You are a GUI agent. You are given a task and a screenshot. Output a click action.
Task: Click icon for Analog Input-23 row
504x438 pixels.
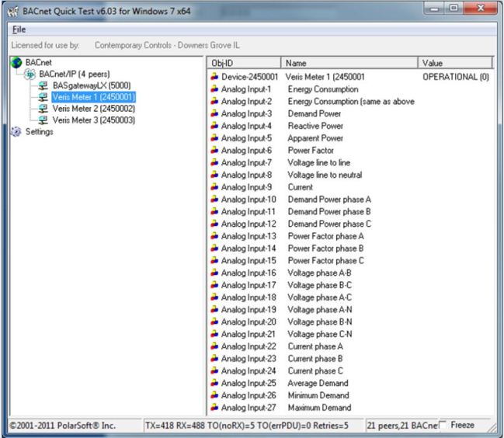coord(214,358)
